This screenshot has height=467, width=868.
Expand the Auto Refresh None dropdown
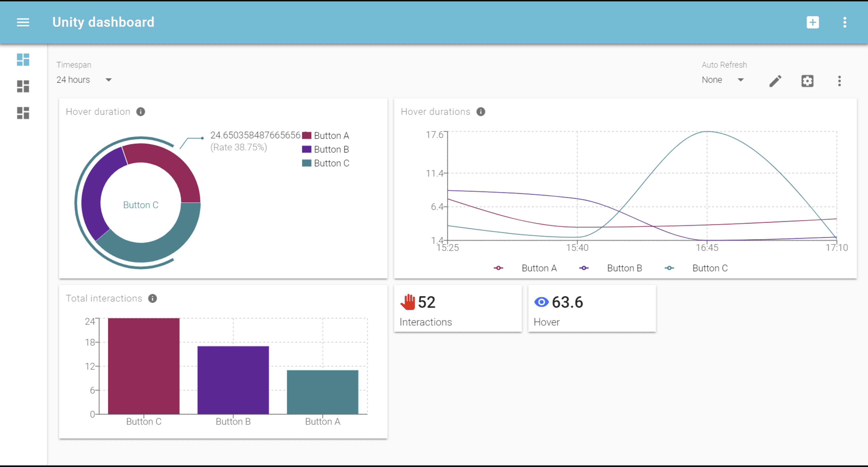[723, 80]
